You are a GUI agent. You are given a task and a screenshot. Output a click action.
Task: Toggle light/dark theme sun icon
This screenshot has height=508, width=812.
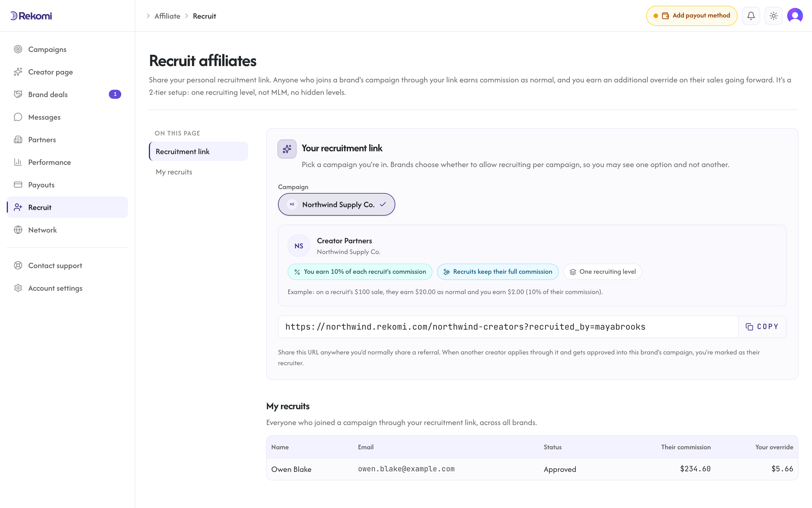point(773,16)
